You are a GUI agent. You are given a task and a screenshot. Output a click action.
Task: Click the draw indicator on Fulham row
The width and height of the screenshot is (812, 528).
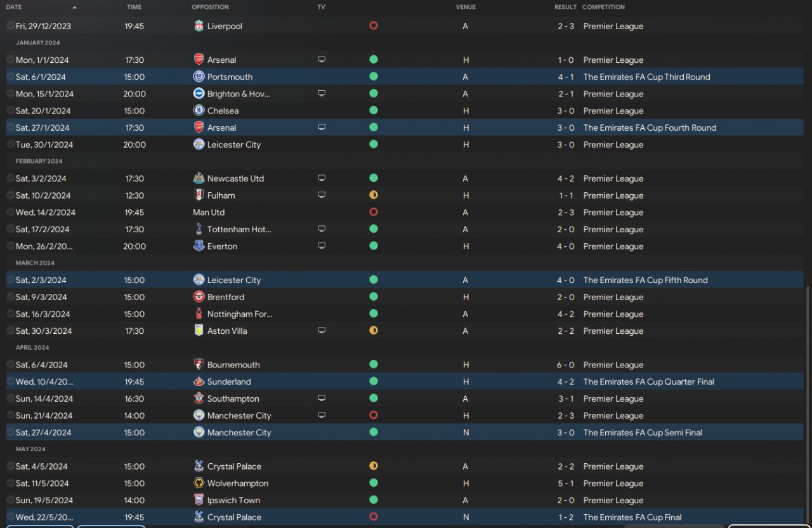click(x=374, y=195)
